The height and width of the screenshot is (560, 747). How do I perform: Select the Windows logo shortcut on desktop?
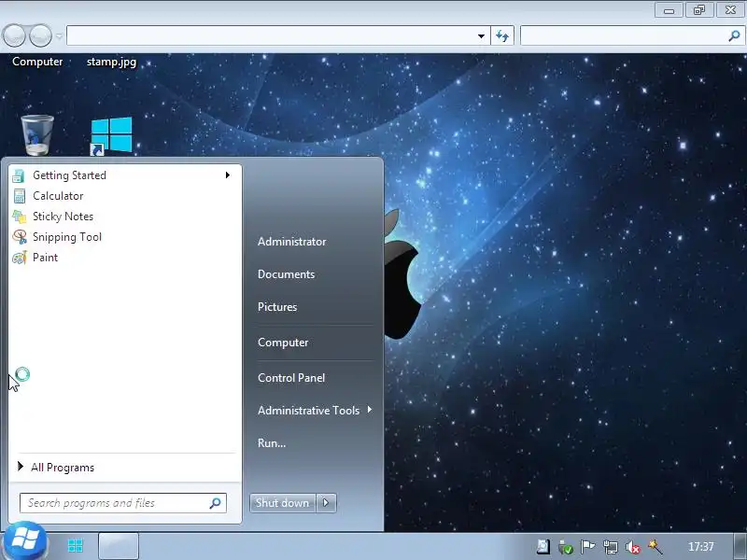pos(111,136)
